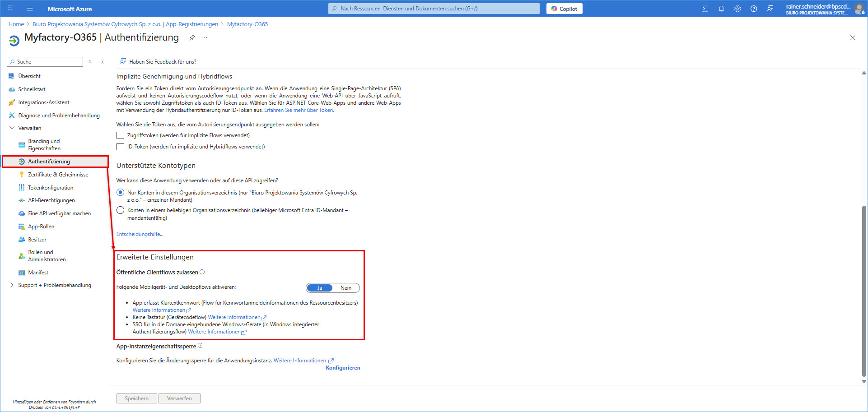Image resolution: width=868 pixels, height=412 pixels.
Task: Open Manifest
Action: [38, 273]
